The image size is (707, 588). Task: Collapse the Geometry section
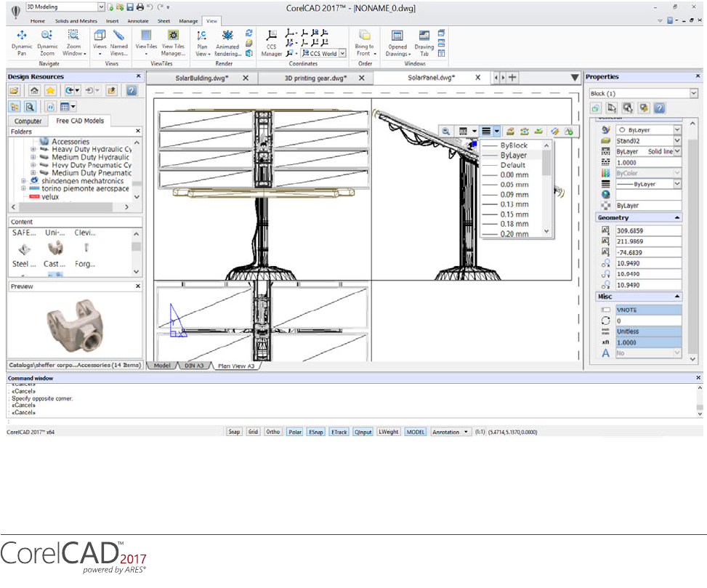[677, 218]
